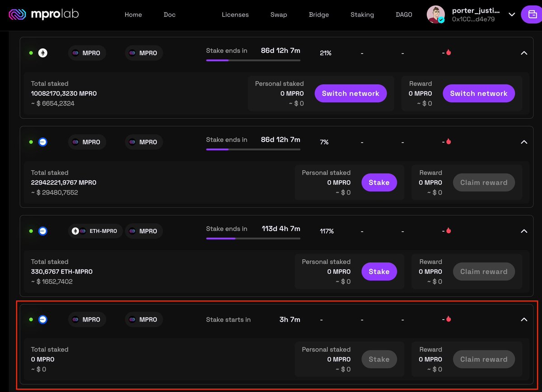Viewport: 542px width, 392px height.
Task: Click the red flame icon in 3h 7m pool
Action: tap(449, 319)
